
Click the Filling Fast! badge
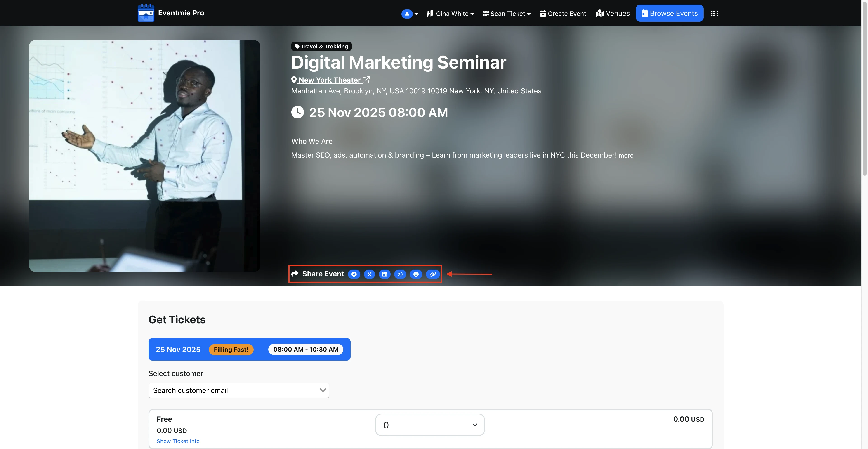(x=231, y=350)
